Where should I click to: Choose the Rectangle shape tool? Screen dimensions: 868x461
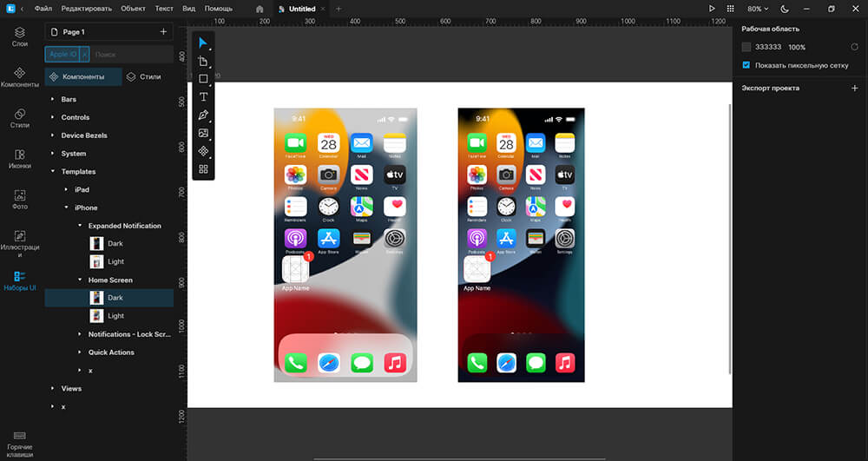(203, 79)
